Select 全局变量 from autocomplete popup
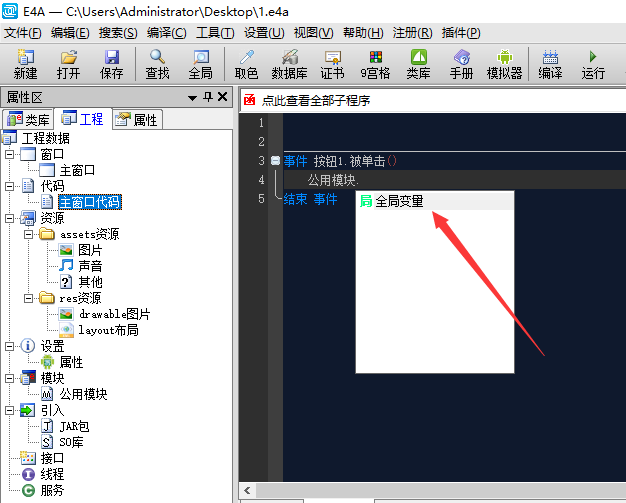 pyautogui.click(x=399, y=201)
